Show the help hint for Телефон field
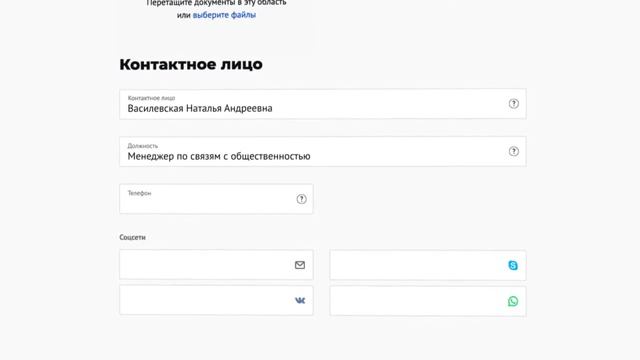The width and height of the screenshot is (640, 360). click(301, 199)
